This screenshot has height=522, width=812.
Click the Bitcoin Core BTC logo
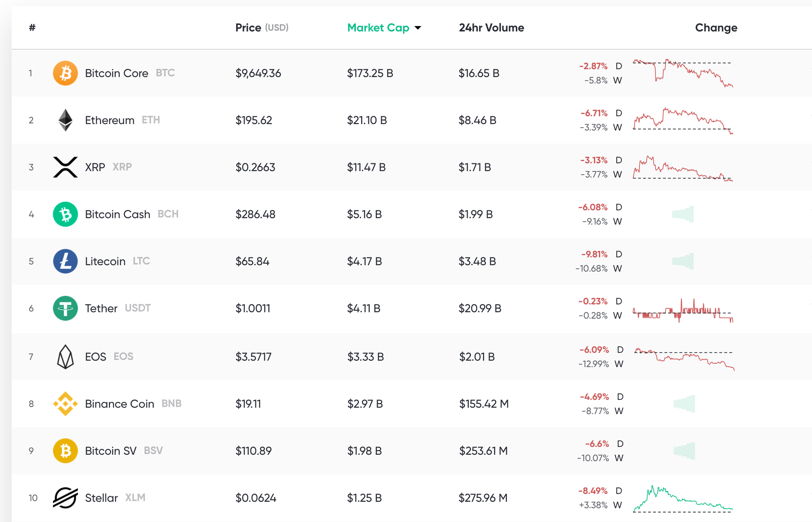66,72
